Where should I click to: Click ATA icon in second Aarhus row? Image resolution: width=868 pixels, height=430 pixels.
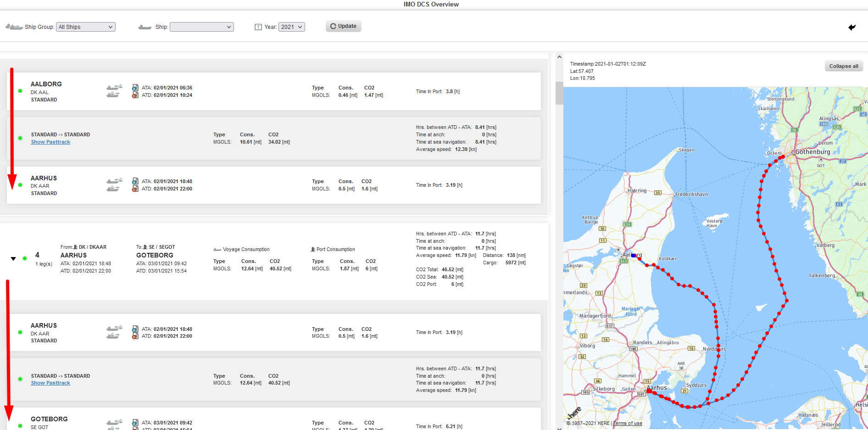135,329
